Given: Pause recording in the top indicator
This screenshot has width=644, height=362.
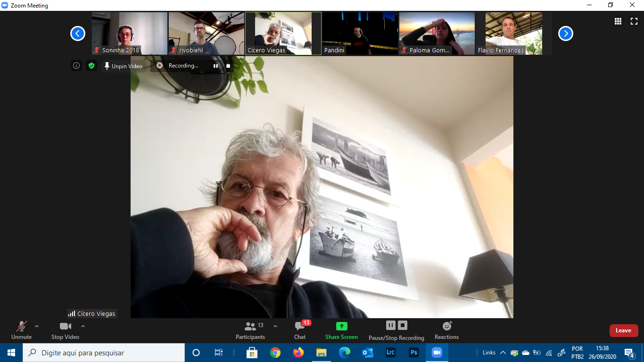Looking at the screenshot, I should 215,66.
